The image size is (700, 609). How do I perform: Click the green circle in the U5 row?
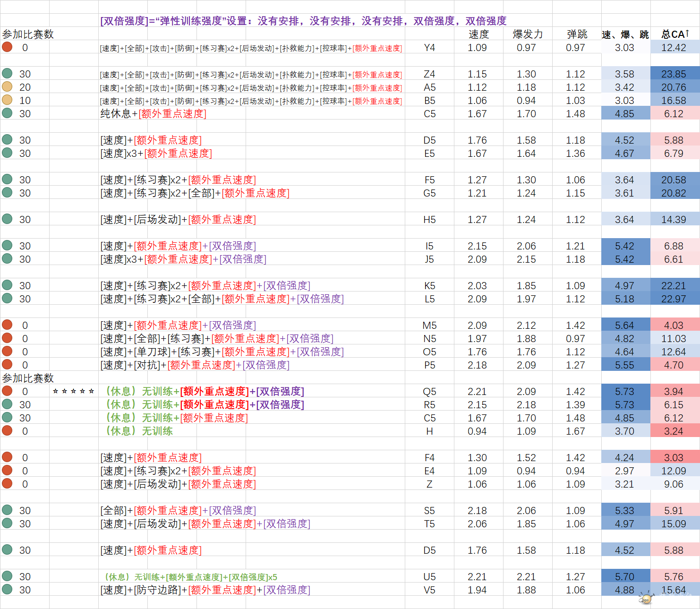7,576
